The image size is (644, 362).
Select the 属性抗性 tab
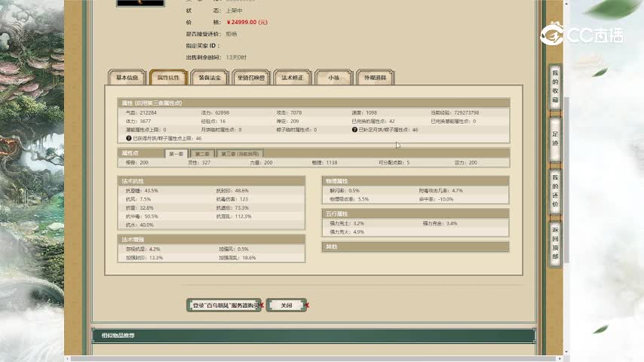(x=168, y=77)
